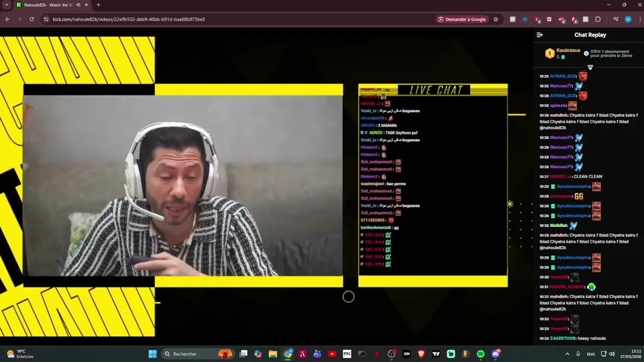Open Discord from the taskbar
Screen dimensions: 644x362
point(496,354)
